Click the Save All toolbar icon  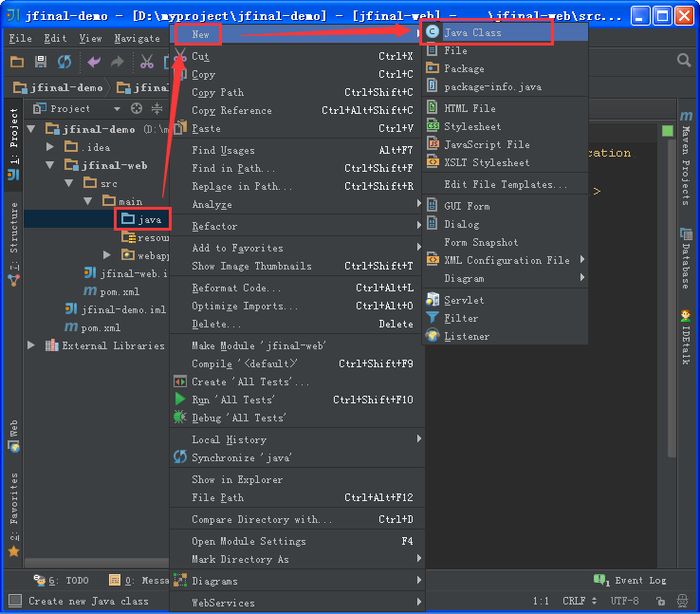(x=41, y=62)
